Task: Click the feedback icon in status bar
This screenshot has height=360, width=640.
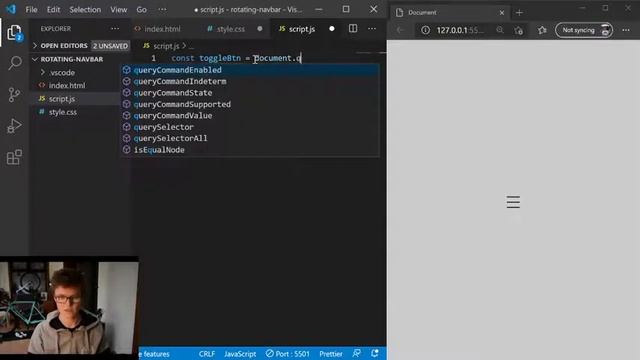Action: point(356,353)
